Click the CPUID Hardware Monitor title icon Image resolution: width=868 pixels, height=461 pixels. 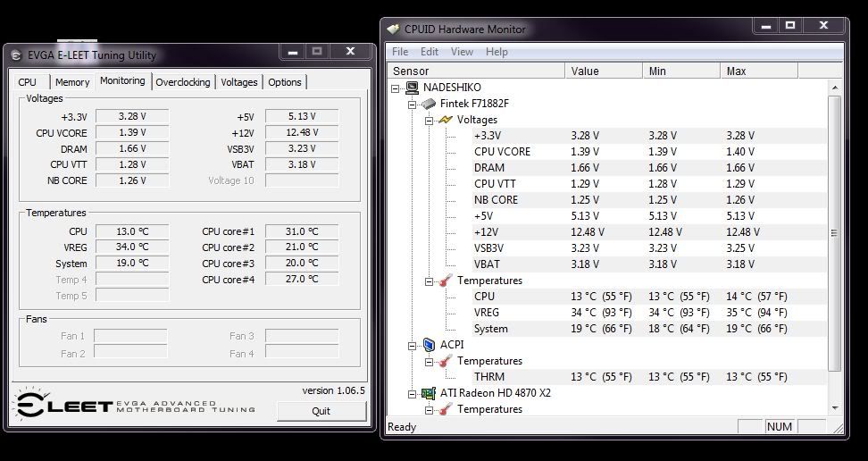394,29
